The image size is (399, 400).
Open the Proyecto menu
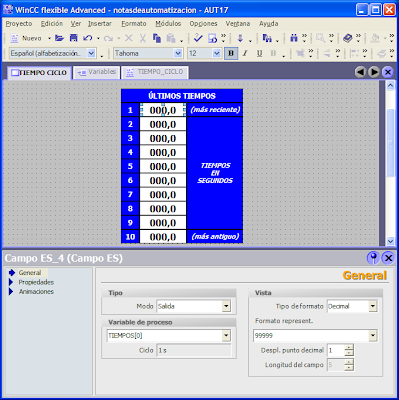[x=19, y=24]
